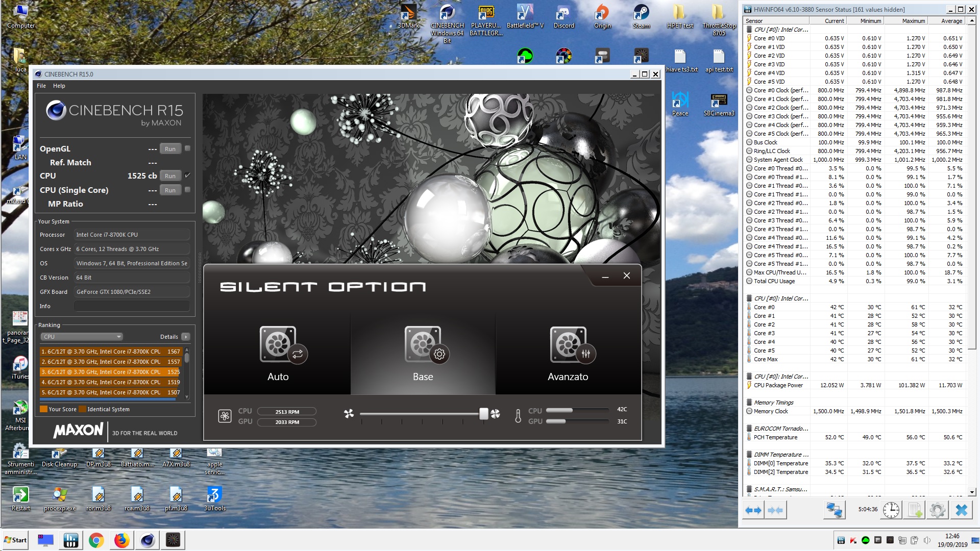The image size is (980, 551).
Task: Open ThrottleStop 8705 folder icon
Action: (719, 19)
